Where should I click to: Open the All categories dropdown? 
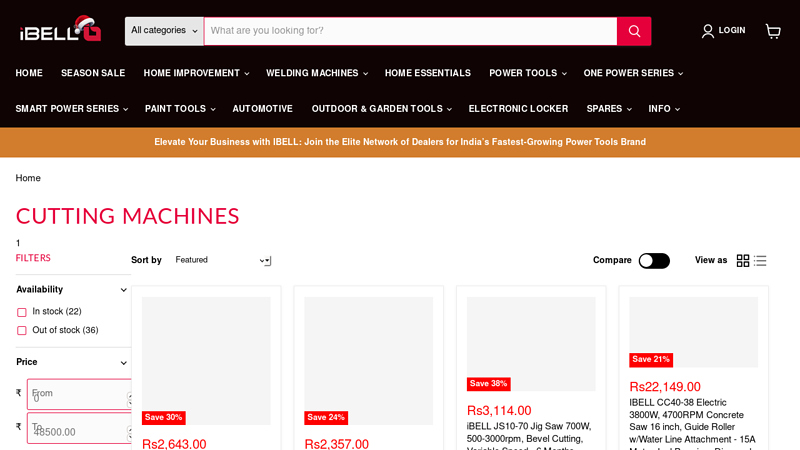coord(164,31)
